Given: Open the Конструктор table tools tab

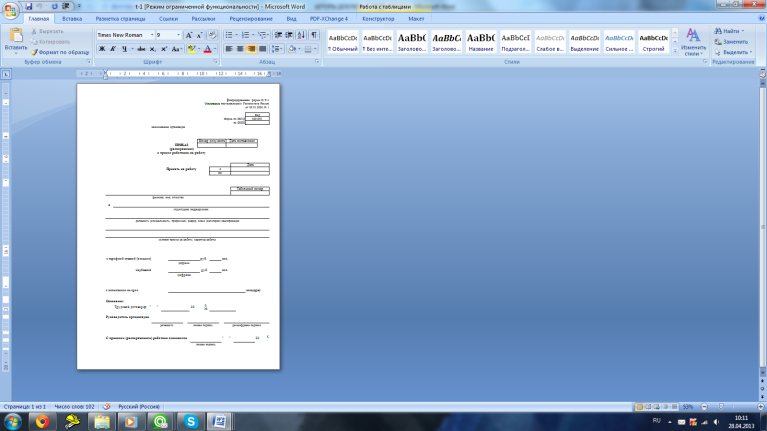Looking at the screenshot, I should (378, 19).
